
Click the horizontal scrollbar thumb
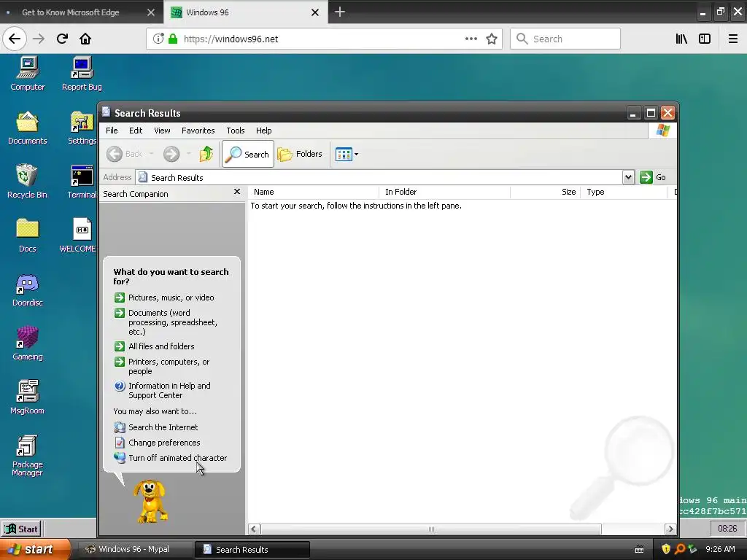tap(430, 529)
